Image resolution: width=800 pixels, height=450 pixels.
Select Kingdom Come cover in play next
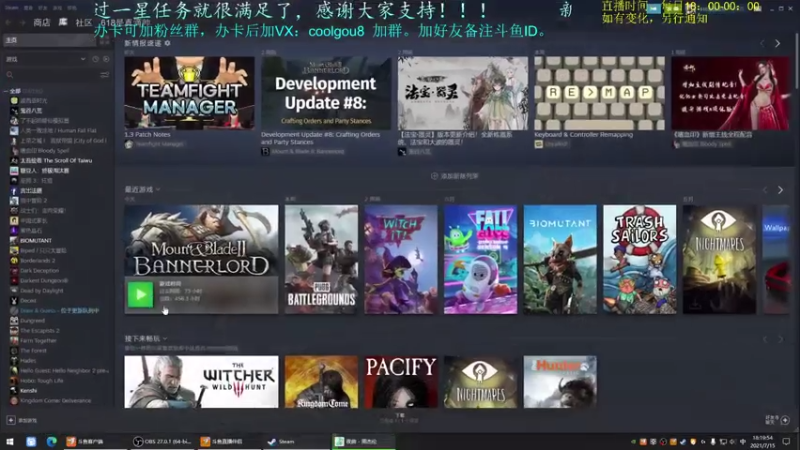321,382
